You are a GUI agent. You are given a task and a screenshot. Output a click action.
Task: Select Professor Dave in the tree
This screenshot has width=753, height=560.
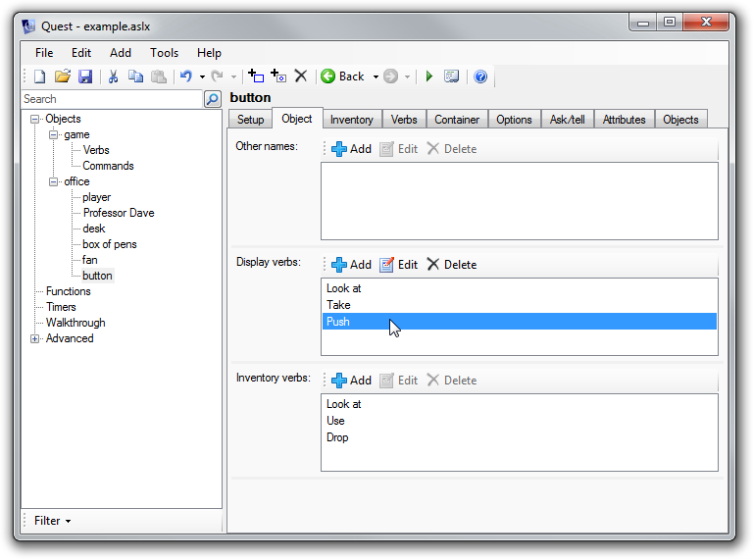point(119,213)
